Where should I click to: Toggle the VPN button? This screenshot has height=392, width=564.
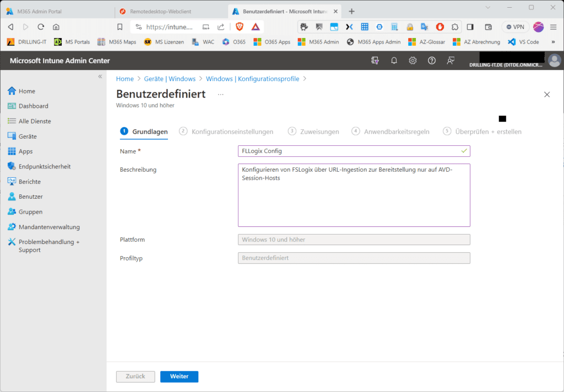click(x=515, y=27)
